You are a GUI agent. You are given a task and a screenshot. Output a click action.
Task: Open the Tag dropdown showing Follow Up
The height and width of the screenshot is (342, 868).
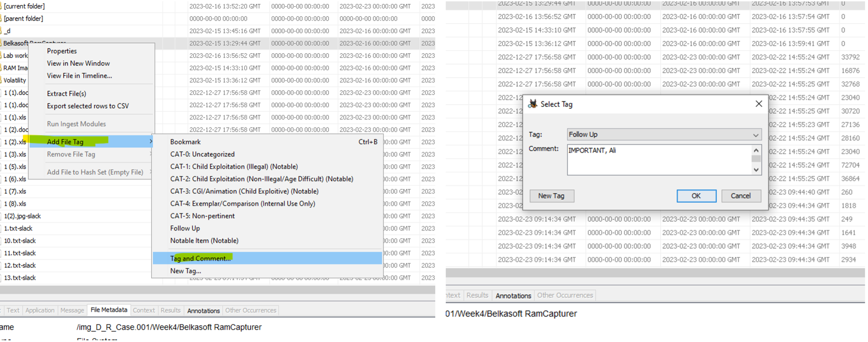tap(664, 134)
